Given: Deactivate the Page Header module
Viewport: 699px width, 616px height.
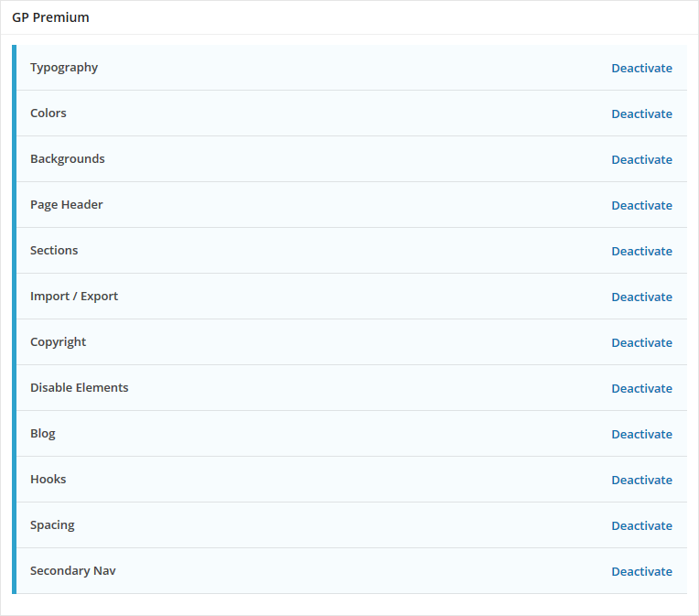Looking at the screenshot, I should [x=641, y=206].
